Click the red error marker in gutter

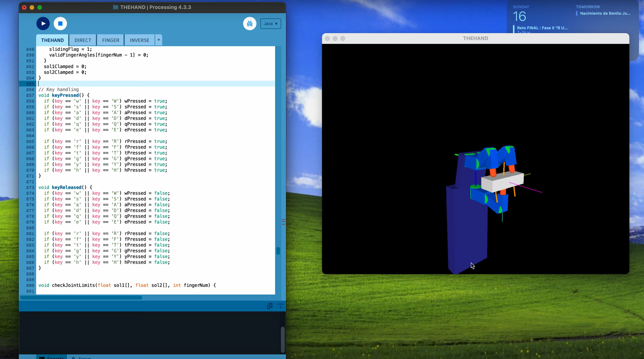(x=283, y=222)
